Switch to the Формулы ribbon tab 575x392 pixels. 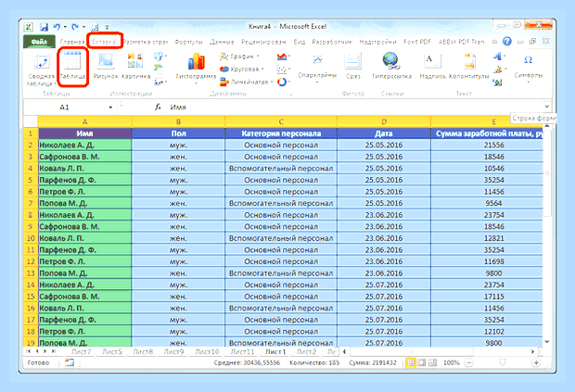(188, 42)
